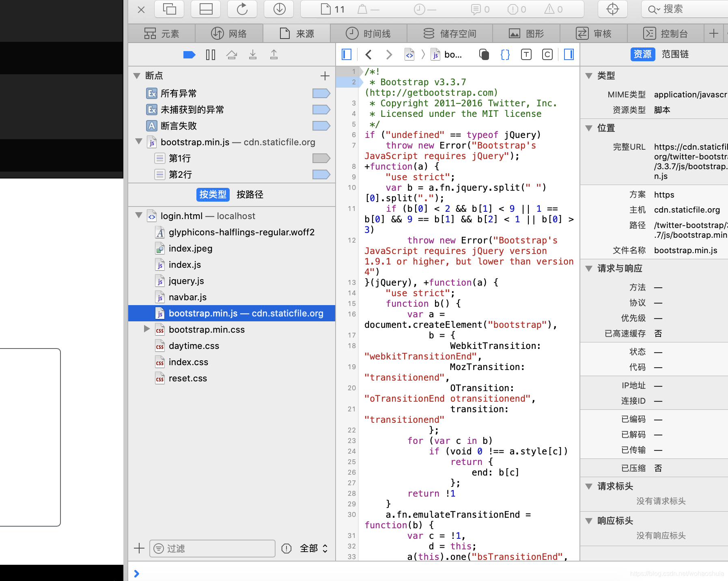Hide the right details sidebar icon
Viewport: 728px width, 581px height.
pyautogui.click(x=569, y=54)
